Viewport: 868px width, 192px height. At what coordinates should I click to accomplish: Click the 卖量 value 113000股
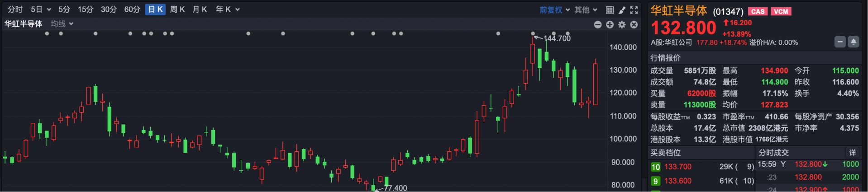tap(700, 105)
